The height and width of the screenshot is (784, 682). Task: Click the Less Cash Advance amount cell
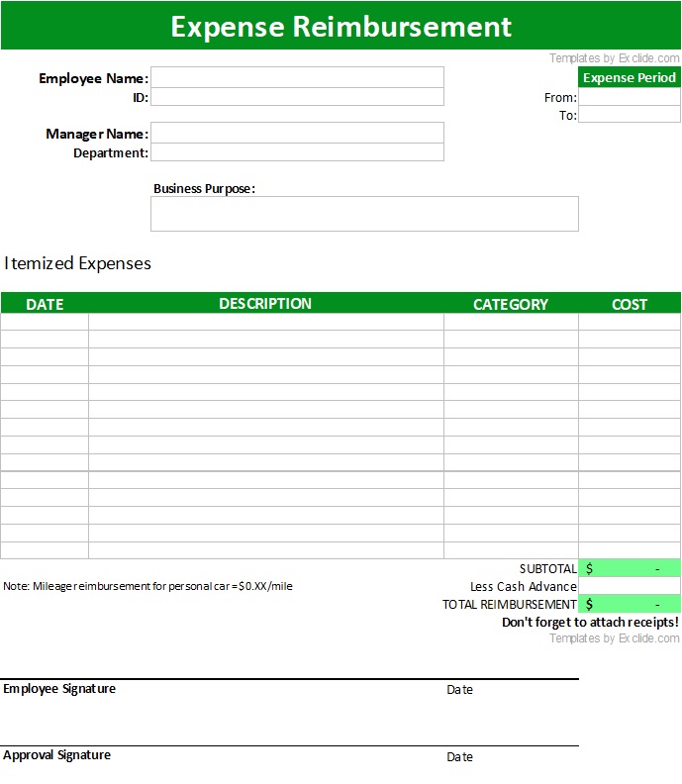[x=630, y=585]
